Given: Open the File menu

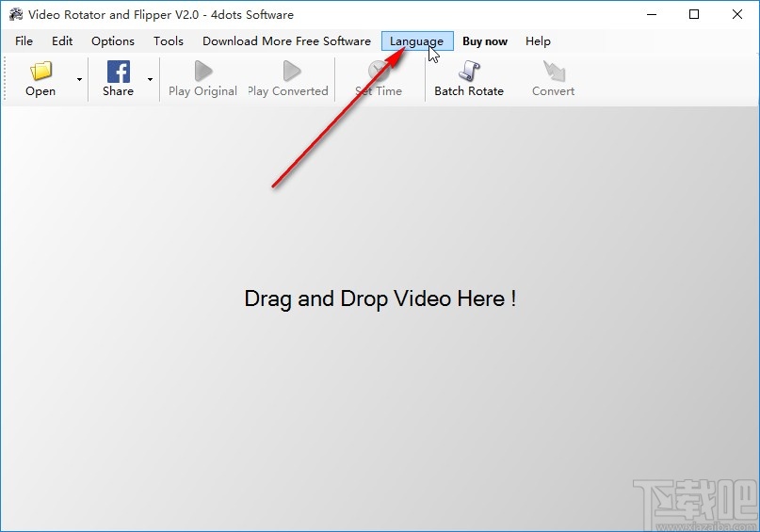Looking at the screenshot, I should (x=24, y=41).
